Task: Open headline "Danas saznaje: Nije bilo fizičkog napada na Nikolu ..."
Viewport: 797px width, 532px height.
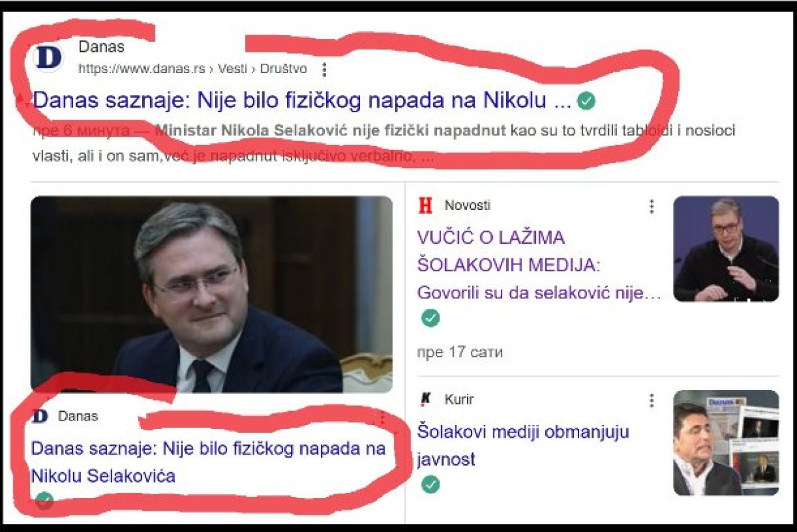Action: [302, 101]
